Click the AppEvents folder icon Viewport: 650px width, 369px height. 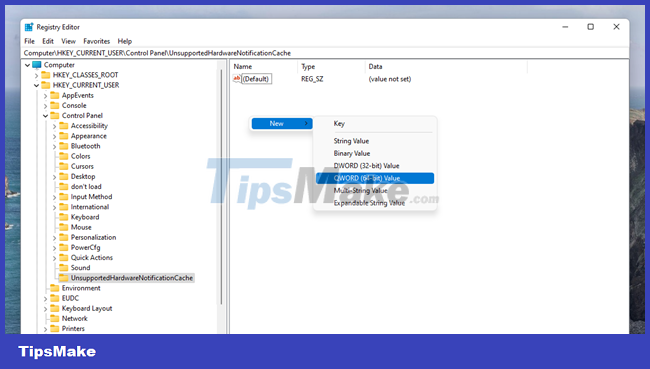tap(55, 95)
